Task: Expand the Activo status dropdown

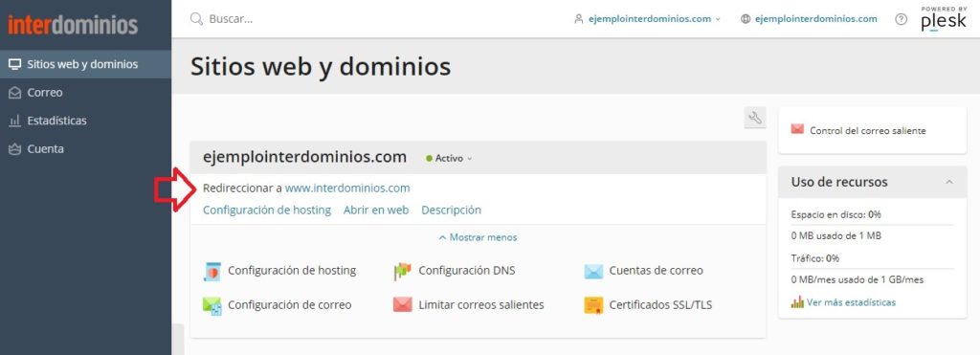Action: 449,159
